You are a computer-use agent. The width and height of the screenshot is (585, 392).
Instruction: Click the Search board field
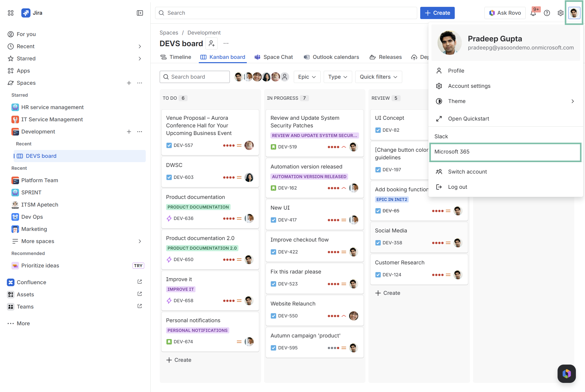pos(195,77)
